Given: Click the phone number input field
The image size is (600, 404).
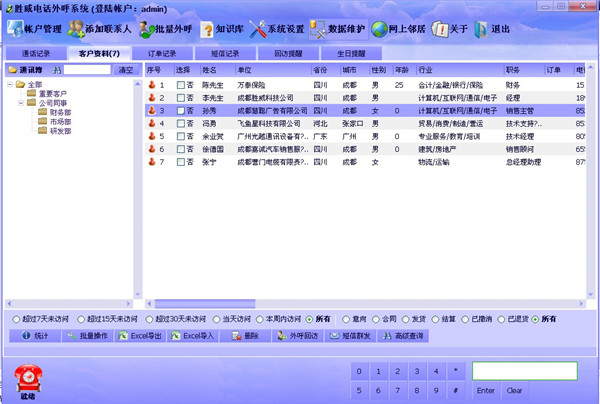Looking at the screenshot, I should click(524, 371).
